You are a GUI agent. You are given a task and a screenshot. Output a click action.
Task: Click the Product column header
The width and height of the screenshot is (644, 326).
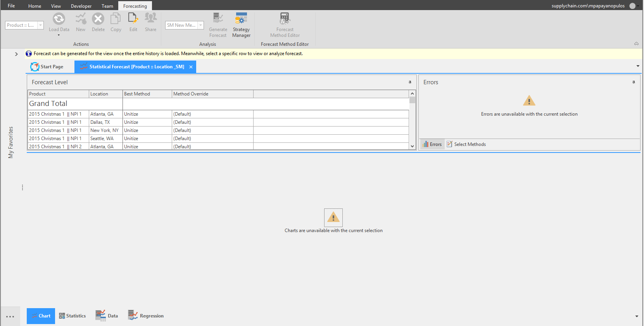click(x=58, y=94)
